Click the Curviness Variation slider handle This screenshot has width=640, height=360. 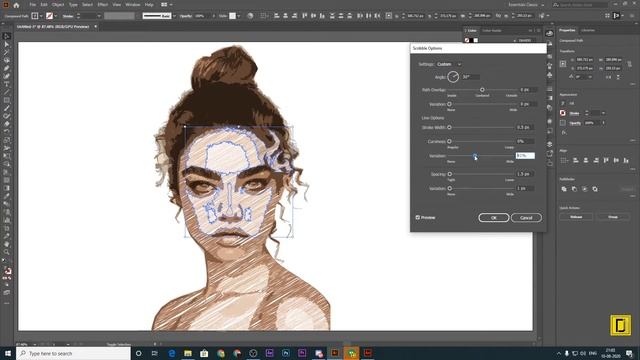point(475,156)
